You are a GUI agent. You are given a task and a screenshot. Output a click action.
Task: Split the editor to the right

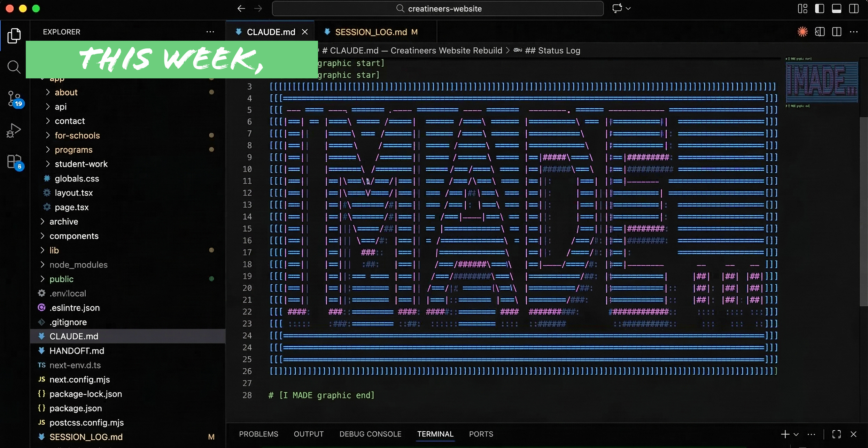837,32
